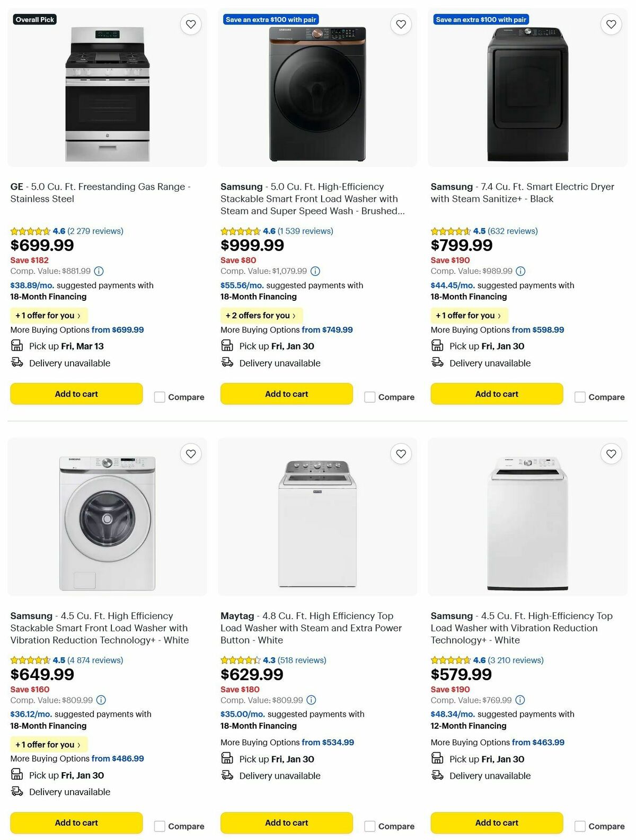Check the Compare box for the GE gas range
The width and height of the screenshot is (636, 840).
click(160, 396)
